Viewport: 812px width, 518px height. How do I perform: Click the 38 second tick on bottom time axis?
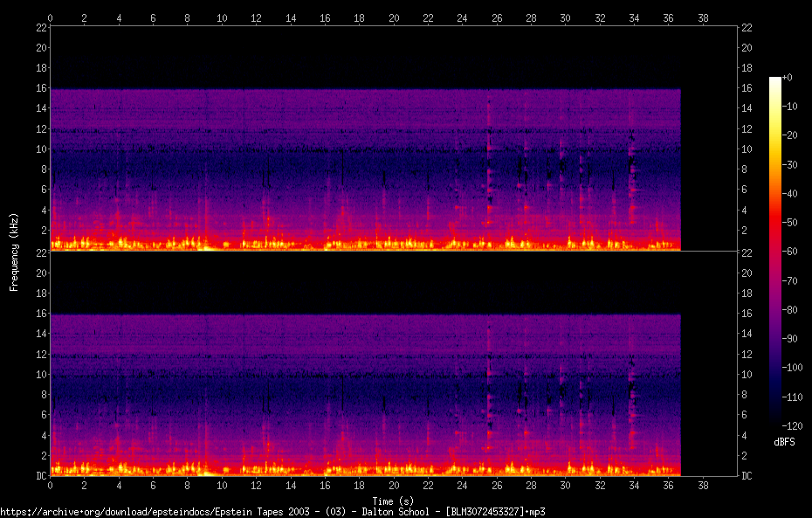(x=703, y=486)
